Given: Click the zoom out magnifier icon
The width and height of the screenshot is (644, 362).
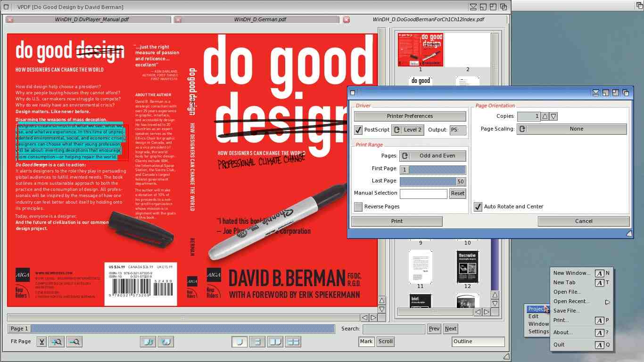Looking at the screenshot, I should (x=74, y=342).
